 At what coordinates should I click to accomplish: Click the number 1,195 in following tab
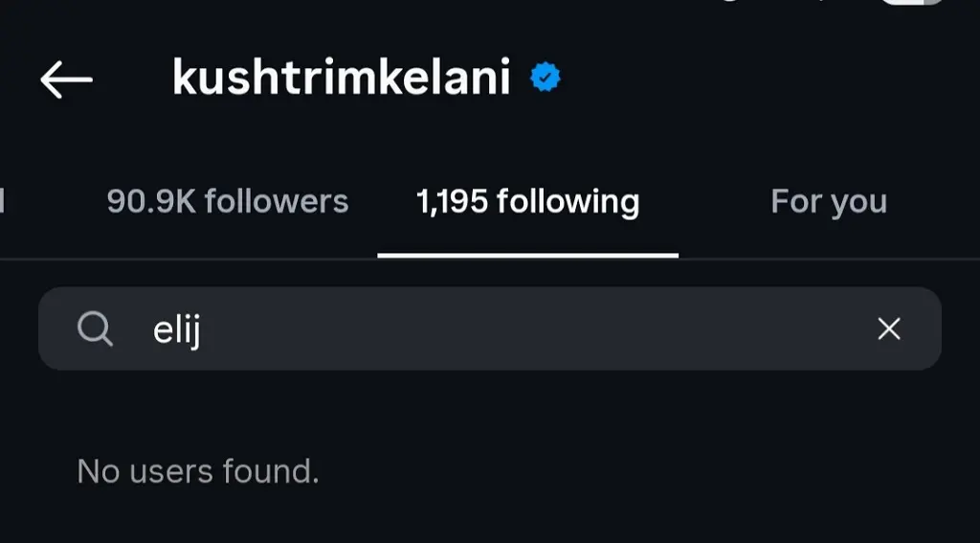click(452, 202)
